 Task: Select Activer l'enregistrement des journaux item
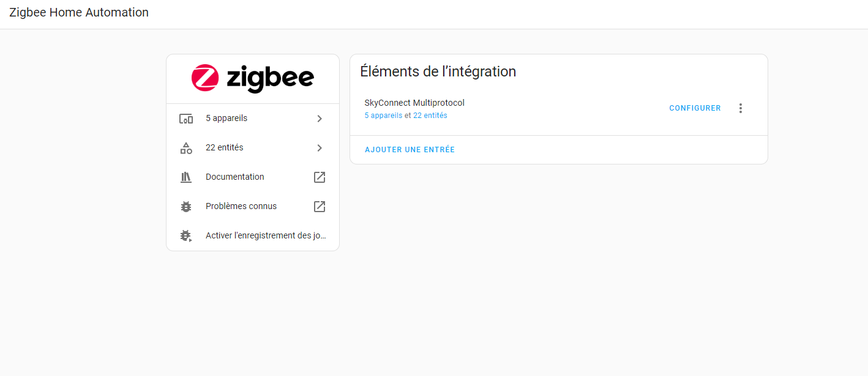coord(265,236)
